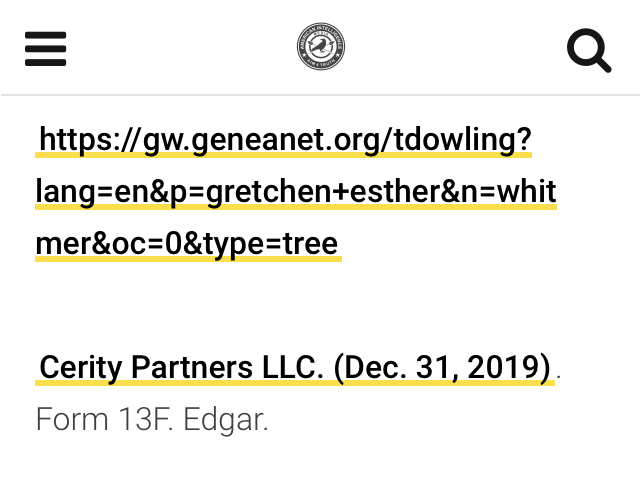
Task: Open the hamburger navigation menu
Action: [x=45, y=49]
